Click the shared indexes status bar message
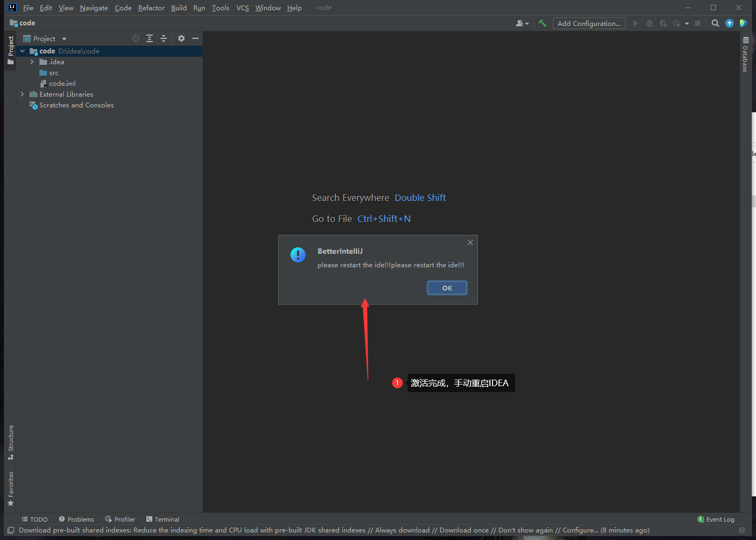Viewport: 756px width, 540px height. tap(334, 530)
